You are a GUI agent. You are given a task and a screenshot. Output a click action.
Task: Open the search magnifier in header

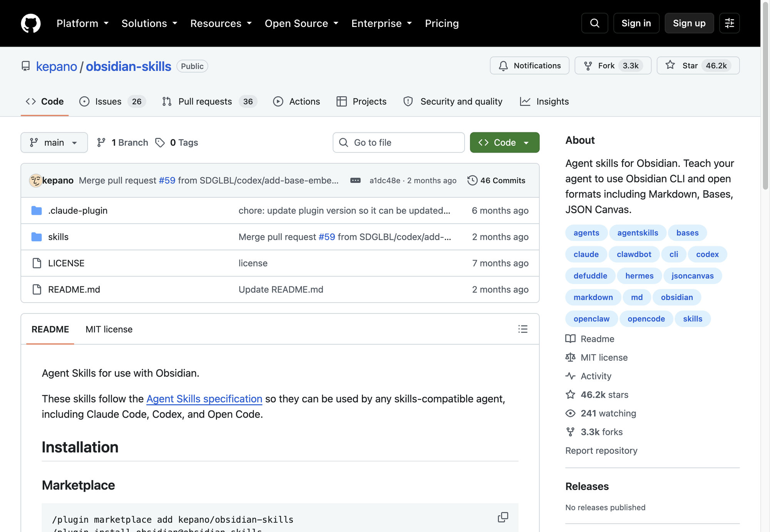point(595,23)
